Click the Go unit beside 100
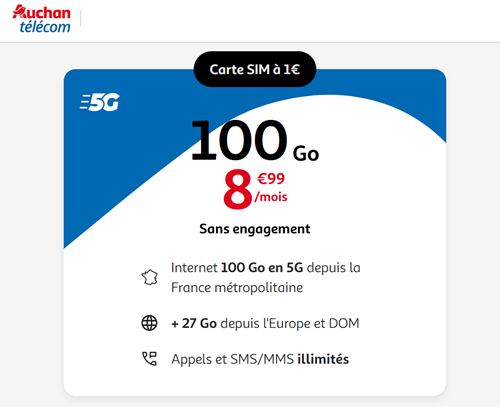The height and width of the screenshot is (407, 500). [x=306, y=153]
